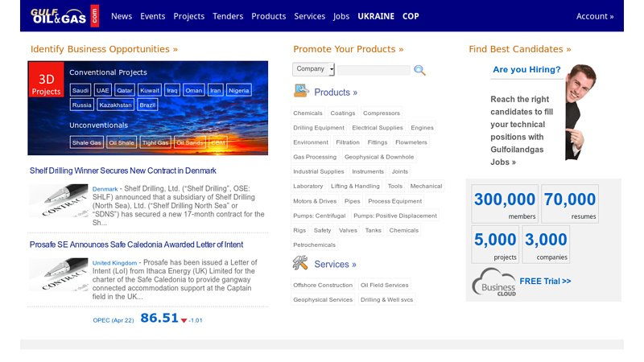Click the Prosafe article contract thumbnail
Viewport: 644px width, 362px height.
58,274
